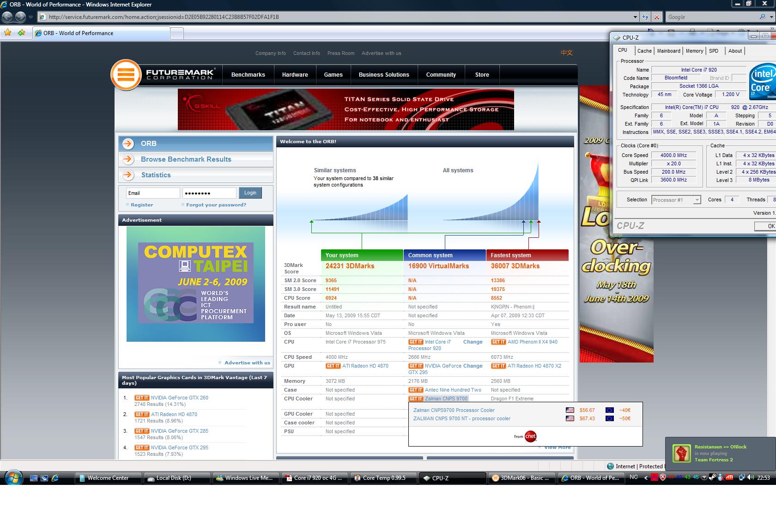The height and width of the screenshot is (532, 776).
Task: Open the Mainboard tab in CPU-Z
Action: point(668,51)
